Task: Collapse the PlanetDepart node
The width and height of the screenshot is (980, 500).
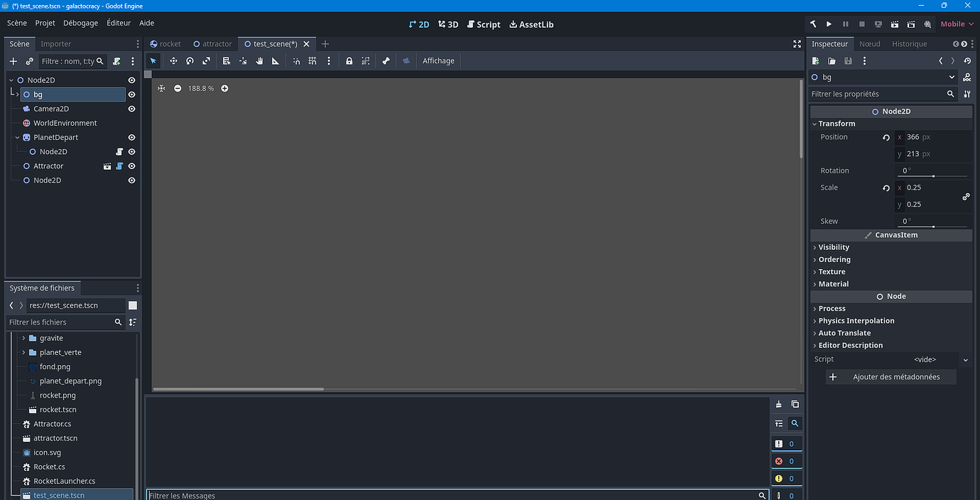Action: coord(17,137)
